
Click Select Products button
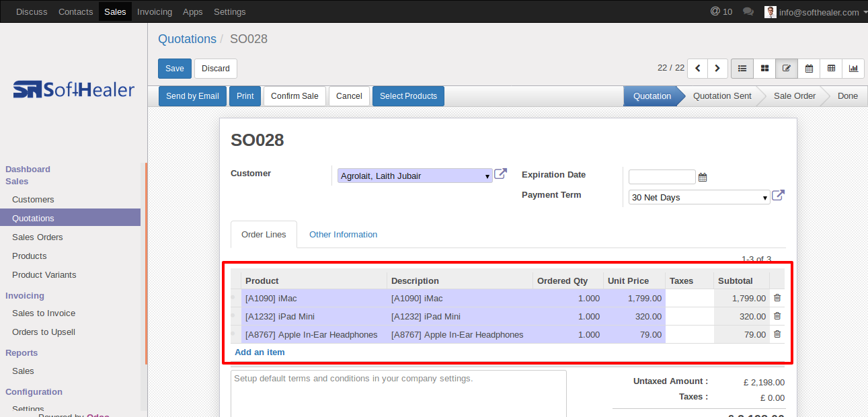[x=408, y=96]
